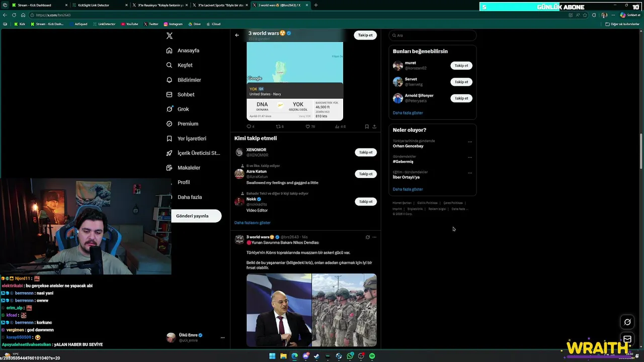The image size is (644, 362).
Task: Switch to KickSight Link Detector tab
Action: coord(98,5)
